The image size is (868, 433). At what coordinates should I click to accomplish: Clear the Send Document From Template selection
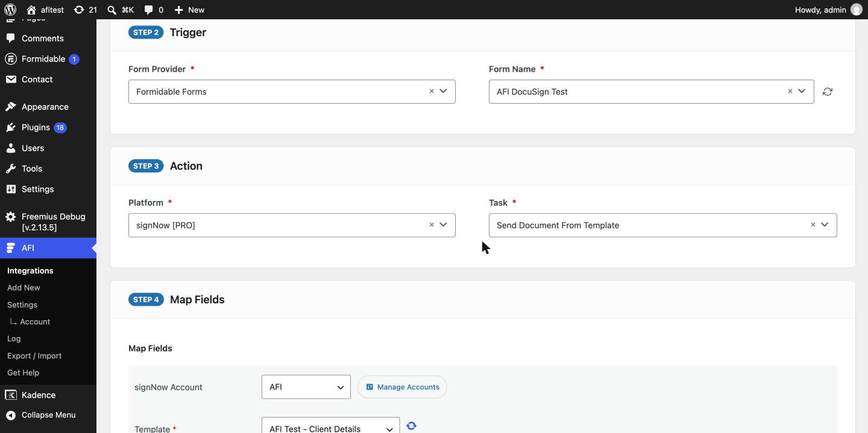813,224
